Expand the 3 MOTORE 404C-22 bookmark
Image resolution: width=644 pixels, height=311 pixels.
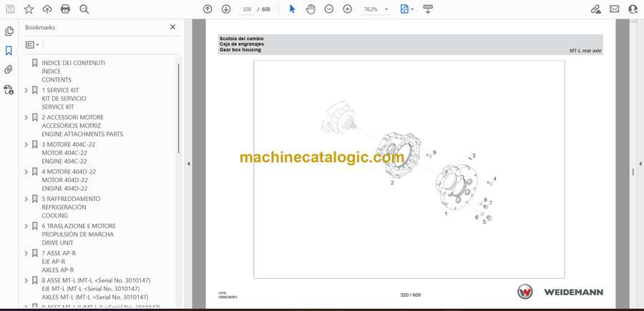(26, 144)
